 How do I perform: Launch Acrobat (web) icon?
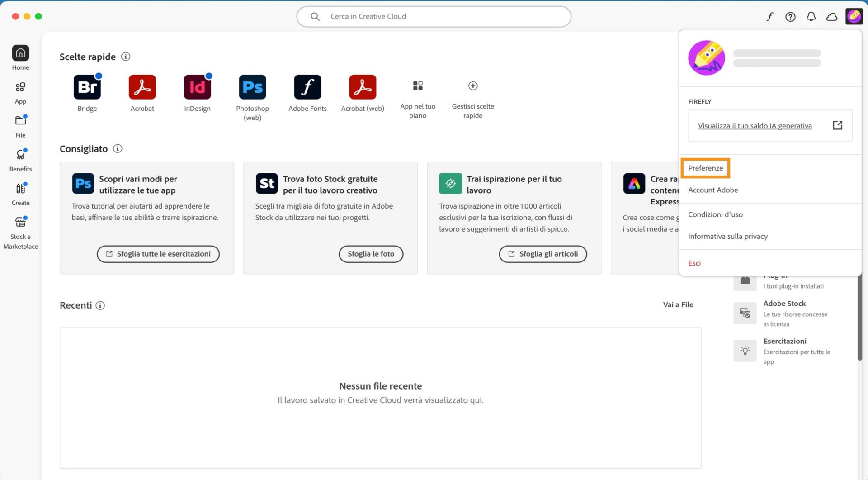coord(363,87)
